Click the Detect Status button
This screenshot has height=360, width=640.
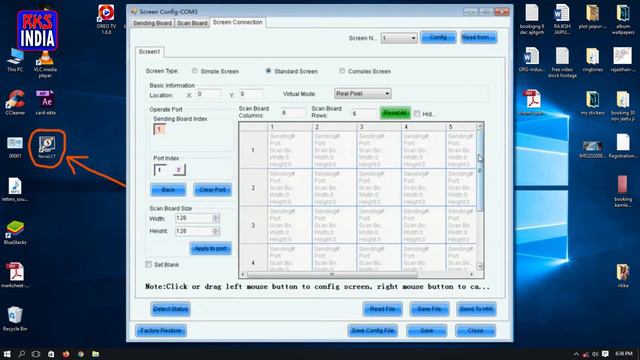(170, 309)
